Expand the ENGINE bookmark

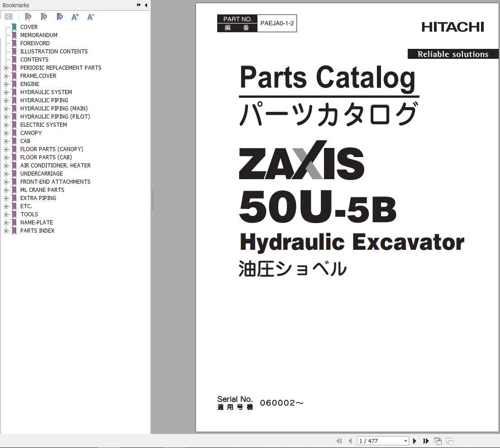click(x=5, y=84)
